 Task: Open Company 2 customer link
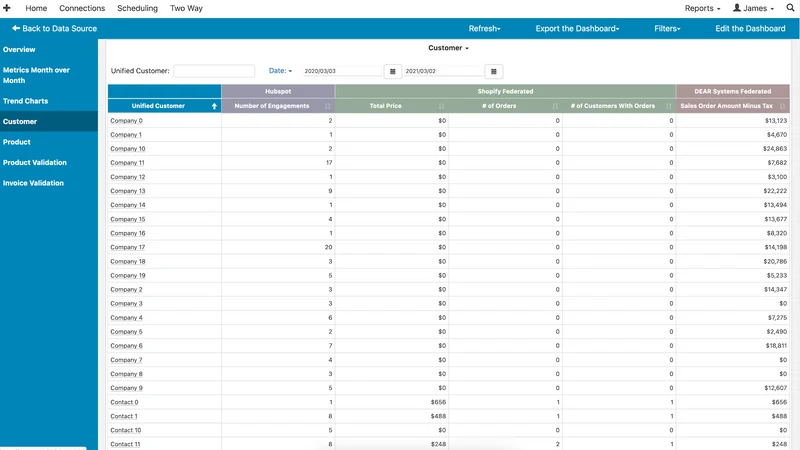(127, 289)
